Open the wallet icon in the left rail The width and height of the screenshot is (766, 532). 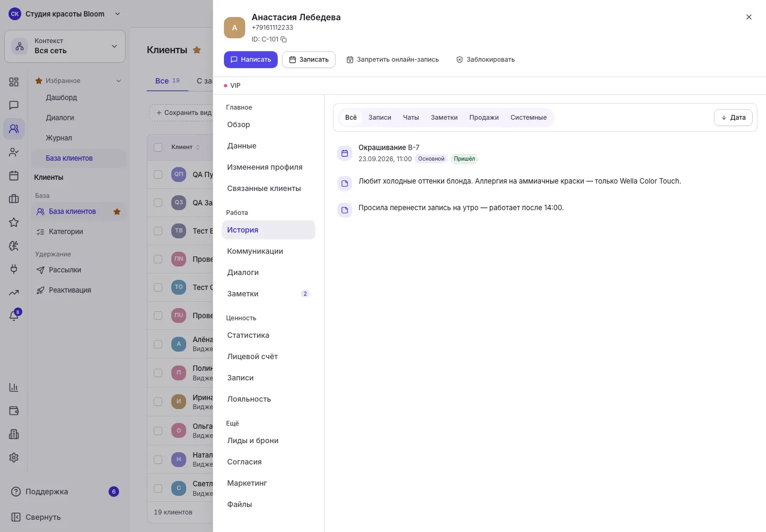pyautogui.click(x=14, y=411)
